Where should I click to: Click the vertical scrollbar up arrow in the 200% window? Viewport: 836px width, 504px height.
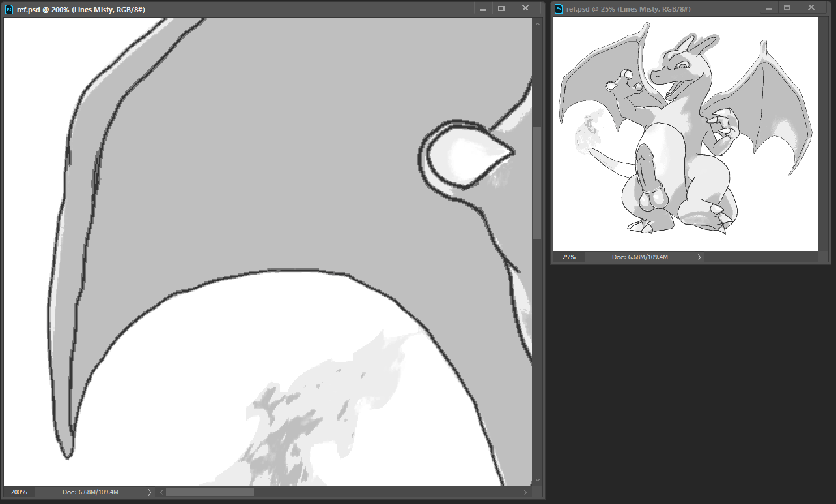tap(537, 24)
